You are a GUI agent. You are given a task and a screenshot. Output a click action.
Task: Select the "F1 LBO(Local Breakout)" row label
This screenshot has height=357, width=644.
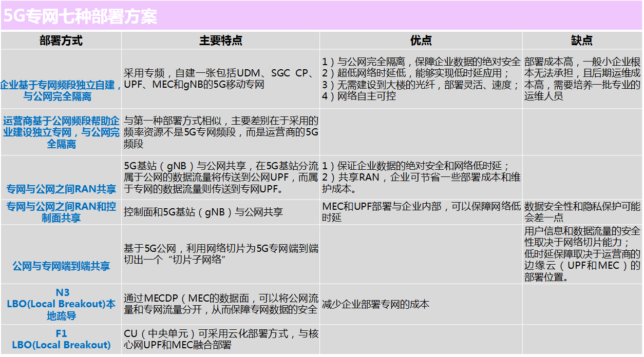61,339
